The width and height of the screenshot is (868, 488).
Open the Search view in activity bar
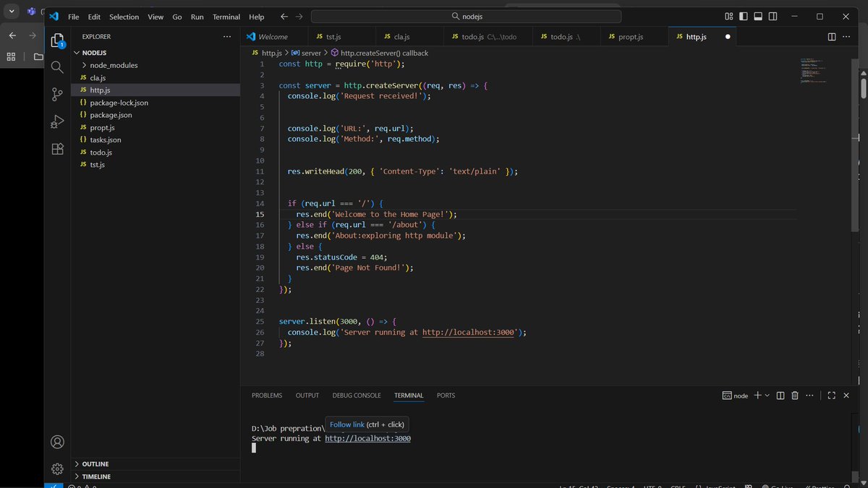pyautogui.click(x=57, y=67)
